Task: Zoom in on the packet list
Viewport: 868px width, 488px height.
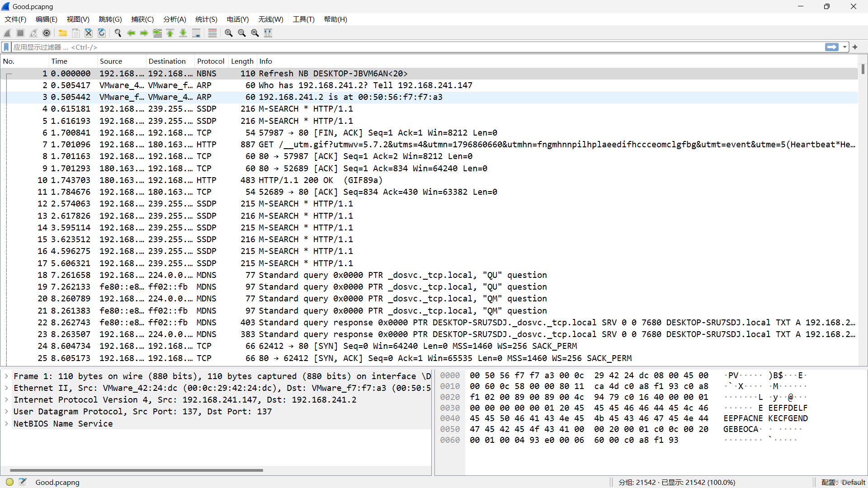Action: coord(228,33)
